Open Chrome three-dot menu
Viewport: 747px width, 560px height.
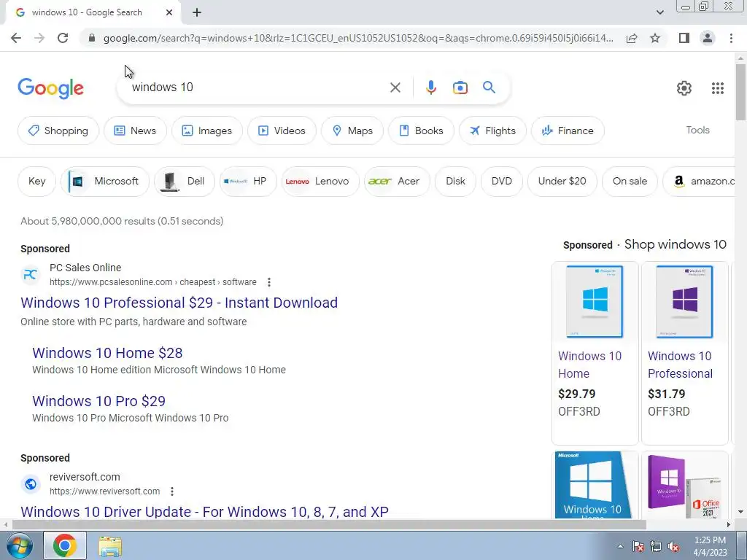pos(731,38)
